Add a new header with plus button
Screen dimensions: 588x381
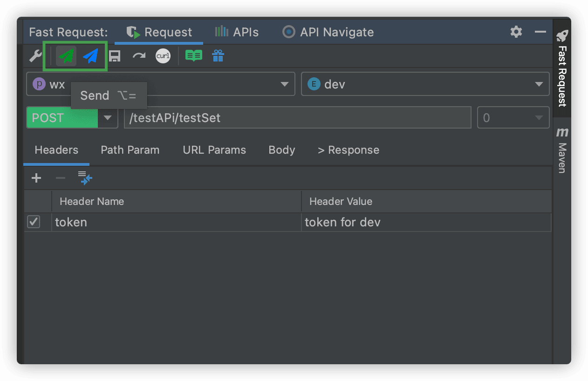[x=36, y=178]
